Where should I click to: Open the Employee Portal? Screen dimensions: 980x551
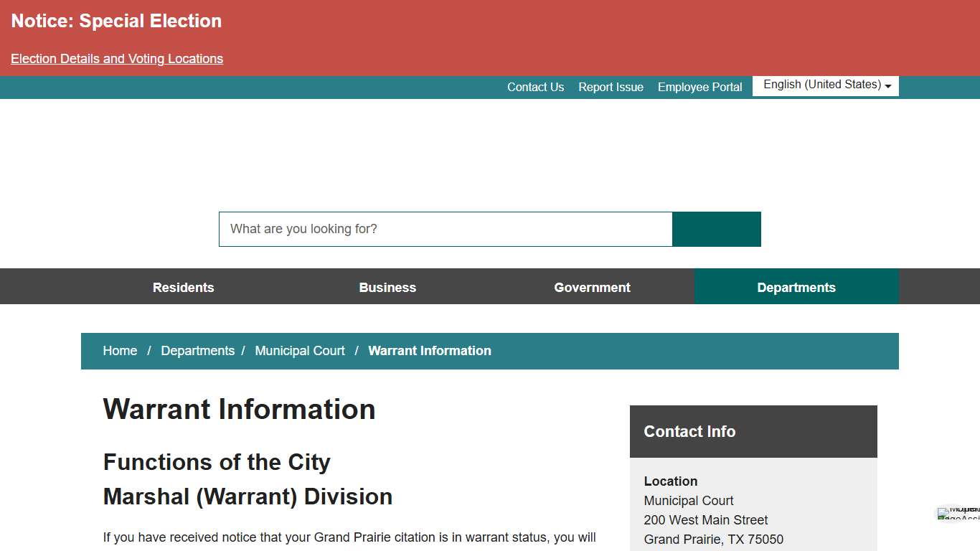(699, 87)
